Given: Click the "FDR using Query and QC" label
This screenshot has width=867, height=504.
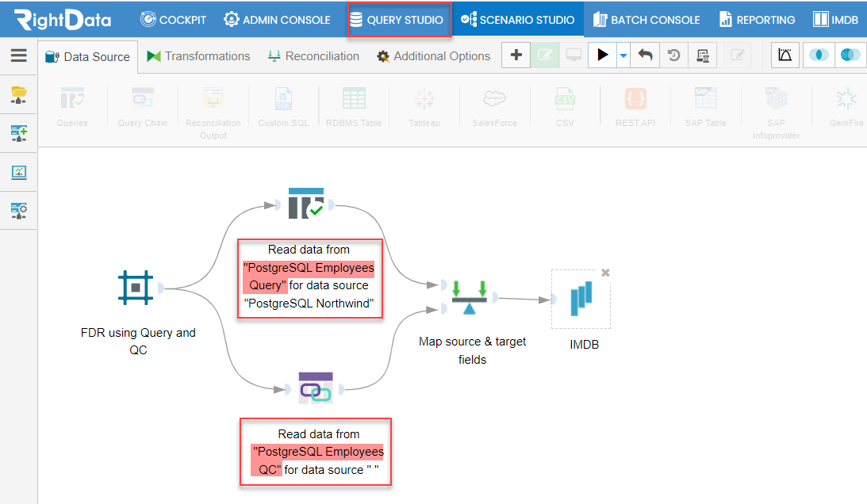Looking at the screenshot, I should (138, 341).
